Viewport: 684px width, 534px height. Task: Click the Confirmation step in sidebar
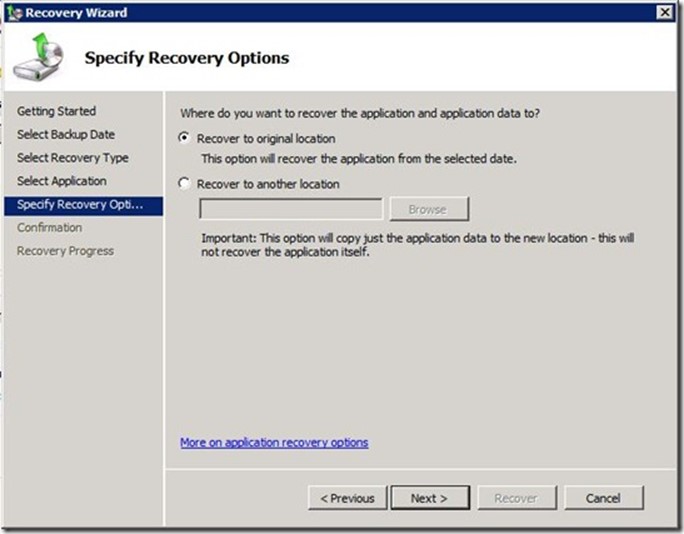tap(50, 228)
